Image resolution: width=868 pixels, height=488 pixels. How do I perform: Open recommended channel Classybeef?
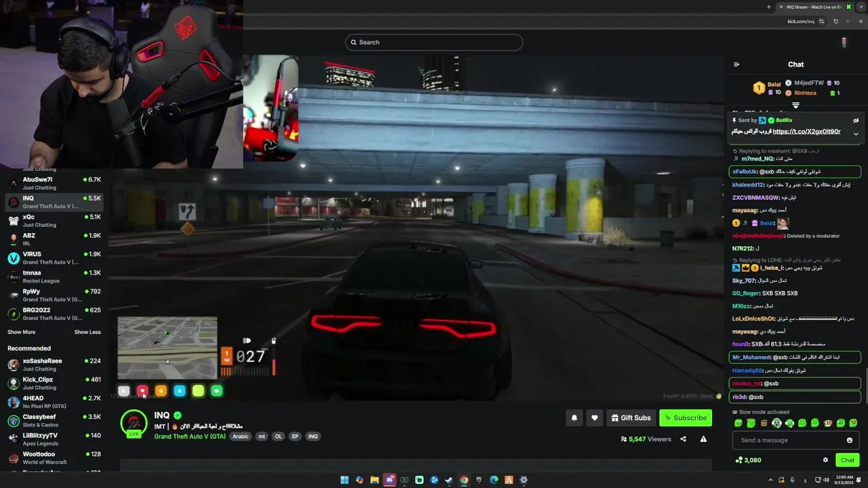coord(54,420)
